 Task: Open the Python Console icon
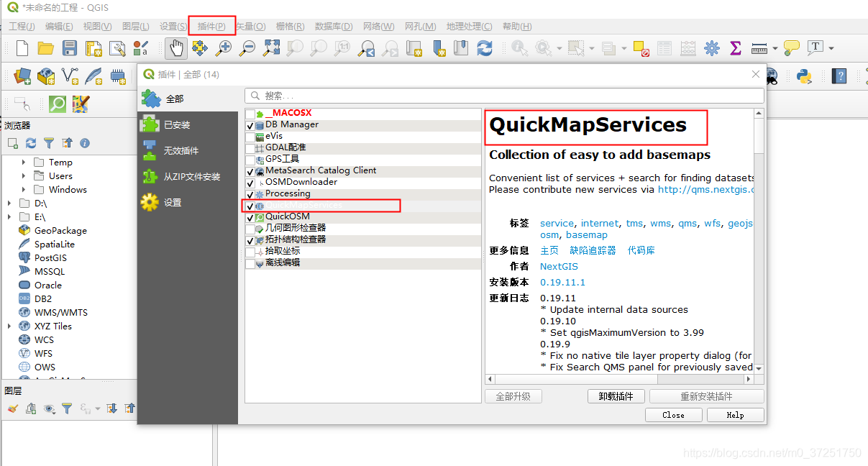(x=803, y=76)
